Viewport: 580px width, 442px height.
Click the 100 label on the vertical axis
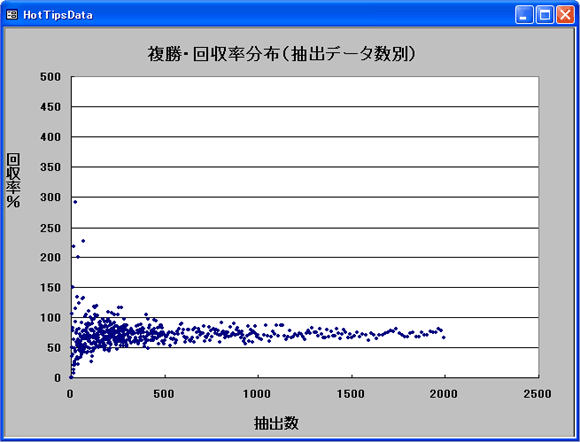pos(50,318)
